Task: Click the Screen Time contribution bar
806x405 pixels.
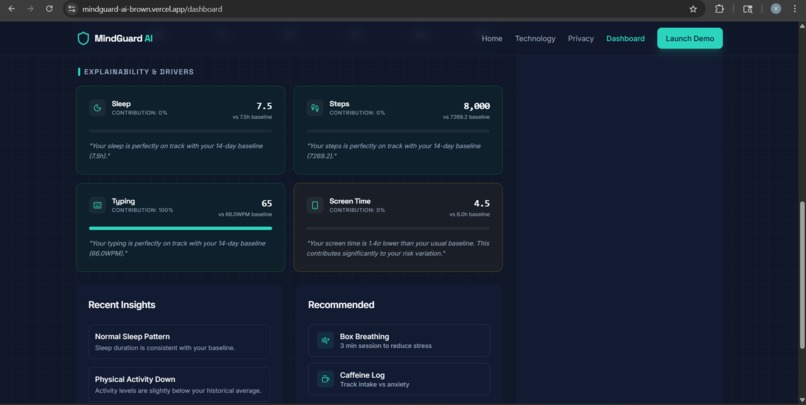Action: pos(398,228)
